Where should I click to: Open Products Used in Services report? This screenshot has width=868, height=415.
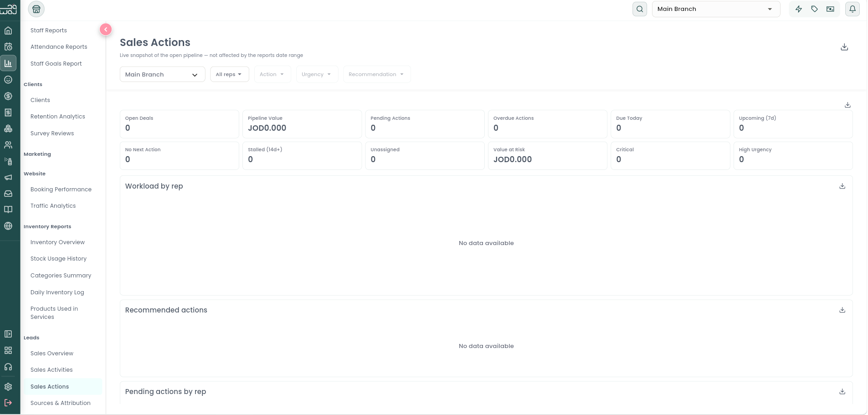point(54,313)
